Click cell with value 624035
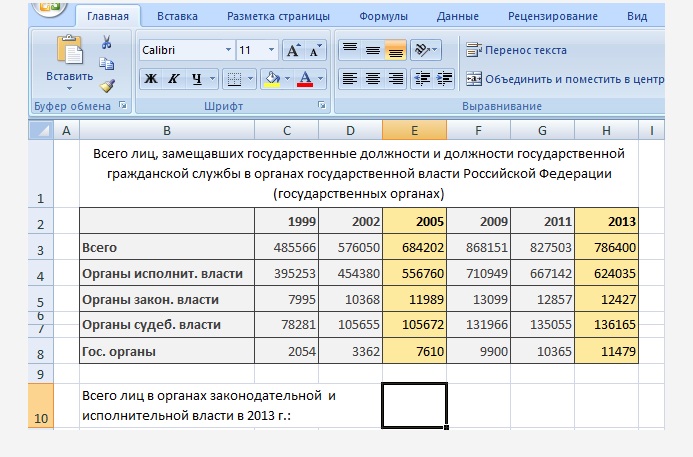The height and width of the screenshot is (457, 693). tap(606, 273)
